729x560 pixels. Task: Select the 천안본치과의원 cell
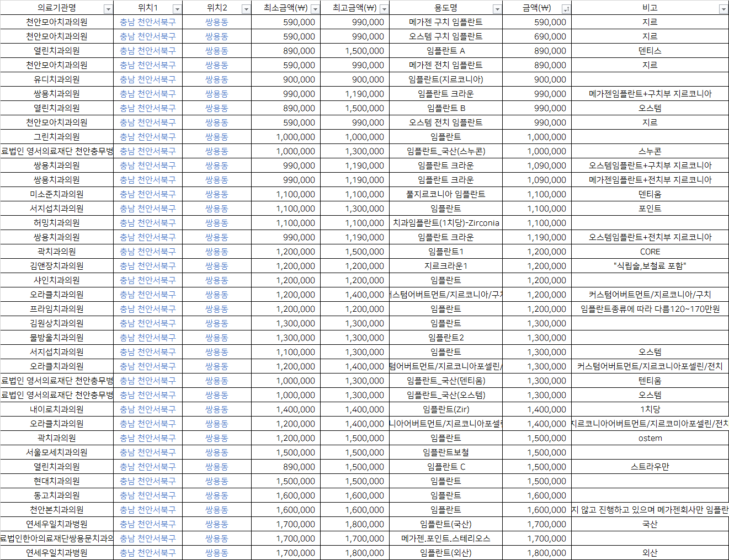(x=57, y=510)
